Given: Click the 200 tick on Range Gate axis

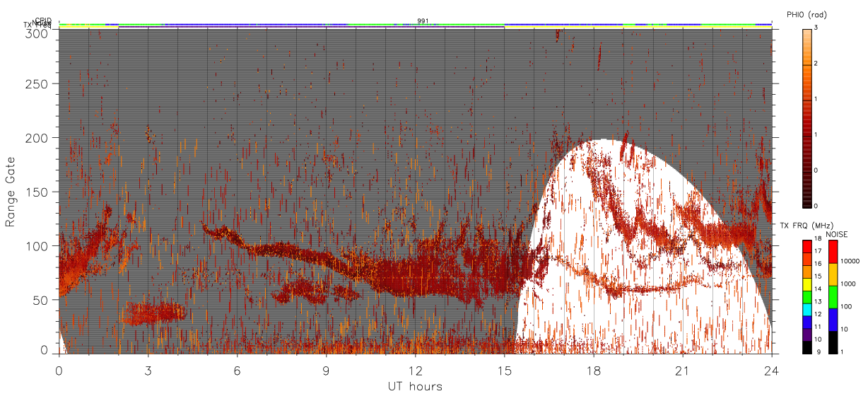Looking at the screenshot, I should [37, 138].
